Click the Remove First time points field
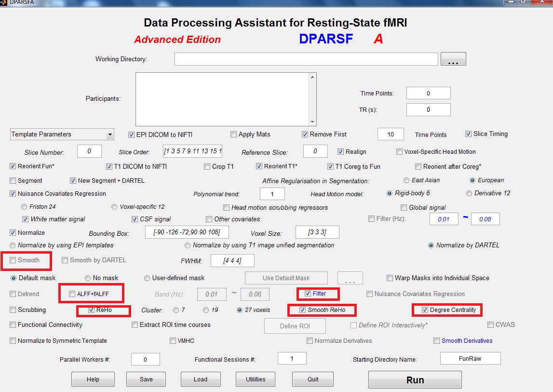The height and width of the screenshot is (392, 553). point(391,134)
